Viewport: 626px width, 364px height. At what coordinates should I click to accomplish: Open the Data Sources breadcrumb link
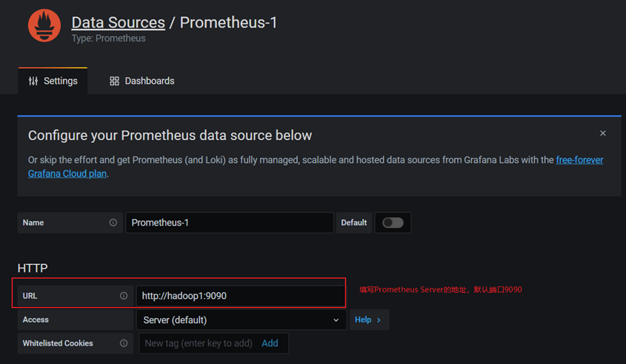coord(119,22)
